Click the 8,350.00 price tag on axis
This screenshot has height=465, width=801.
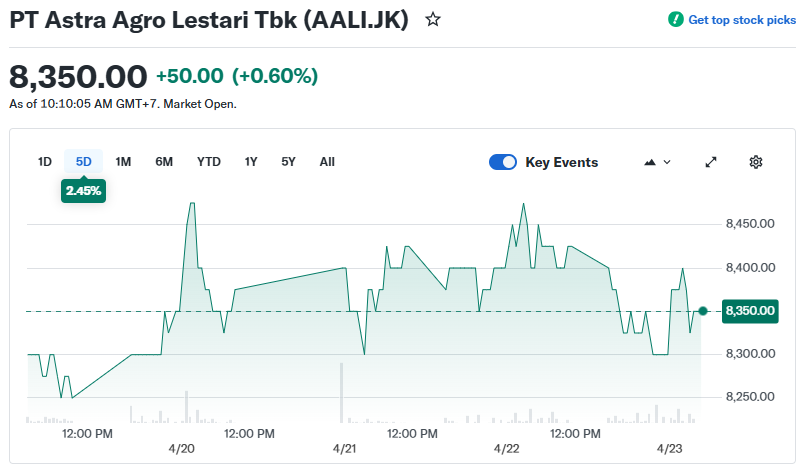tap(749, 311)
